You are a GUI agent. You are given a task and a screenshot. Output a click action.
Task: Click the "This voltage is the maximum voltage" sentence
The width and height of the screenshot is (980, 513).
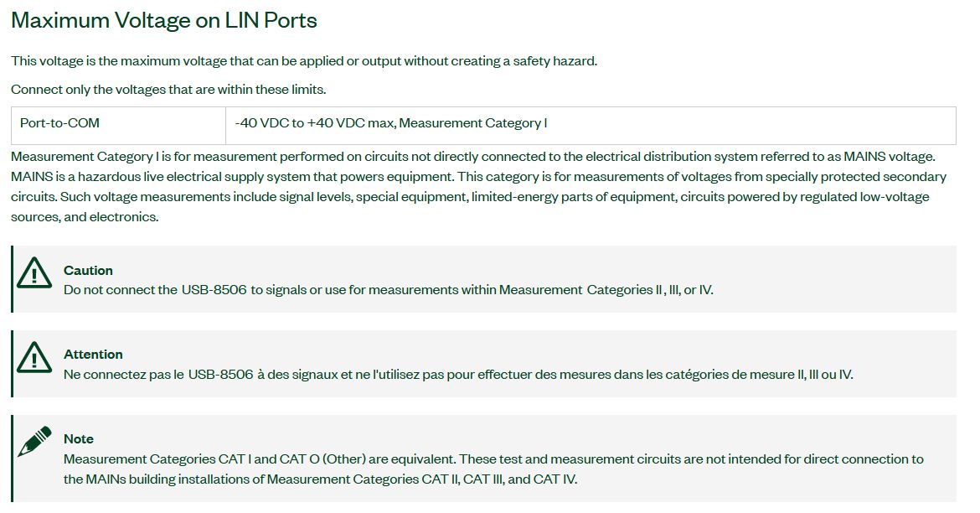click(x=304, y=61)
